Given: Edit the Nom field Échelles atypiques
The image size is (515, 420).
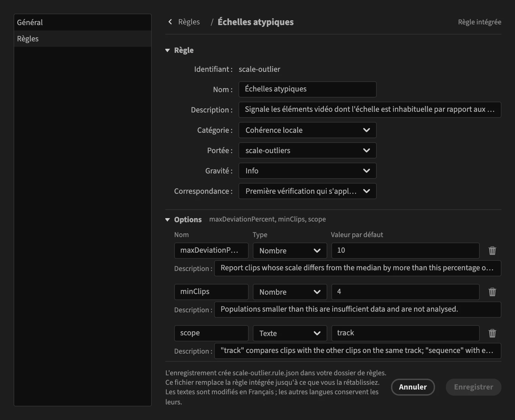Looking at the screenshot, I should pyautogui.click(x=307, y=89).
